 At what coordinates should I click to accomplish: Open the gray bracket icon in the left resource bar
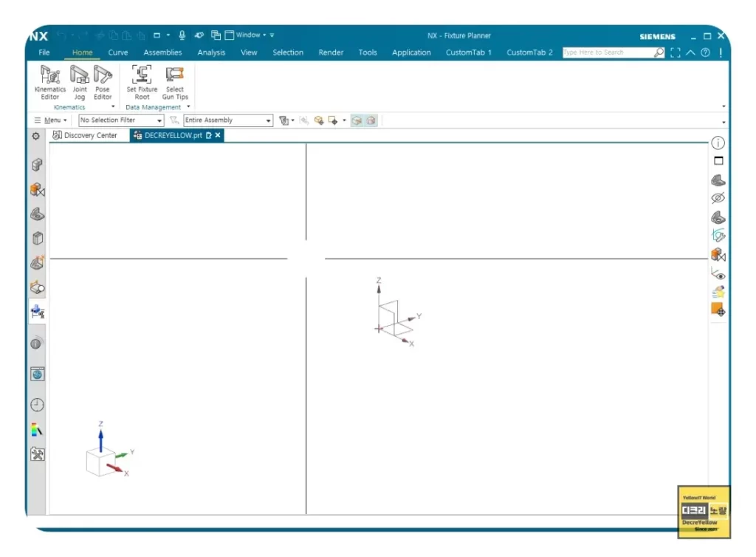point(37,214)
